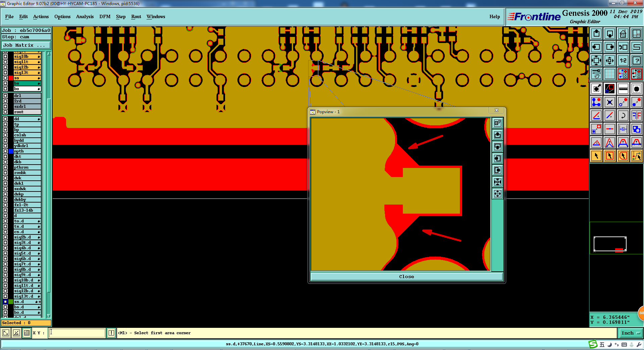Click the pan right icon
The image size is (644, 350).
(x=610, y=47)
